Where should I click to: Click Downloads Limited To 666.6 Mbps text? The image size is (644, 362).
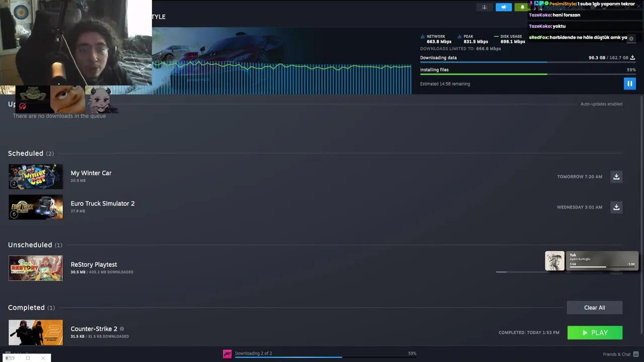click(460, 49)
